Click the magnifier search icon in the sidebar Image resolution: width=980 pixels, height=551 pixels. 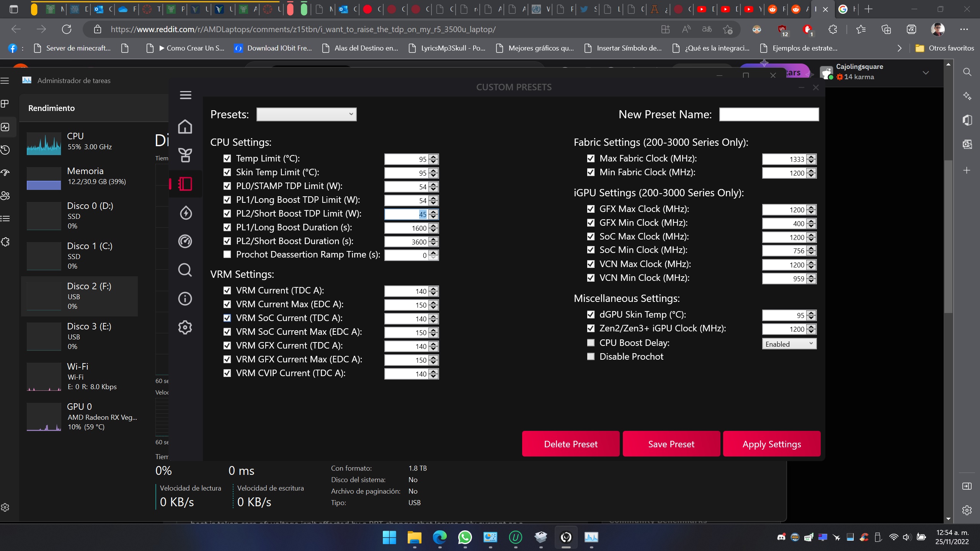(x=185, y=270)
